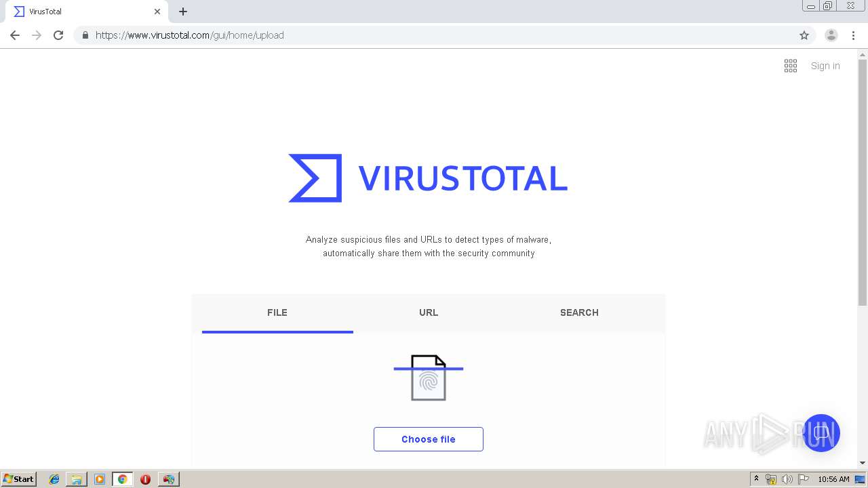The height and width of the screenshot is (488, 868).
Task: Launch the media player taskbar icon
Action: [x=100, y=479]
